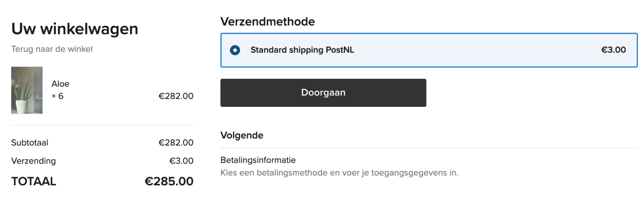644x216 pixels.
Task: Click the Aloe plant thumbnail image
Action: click(27, 90)
